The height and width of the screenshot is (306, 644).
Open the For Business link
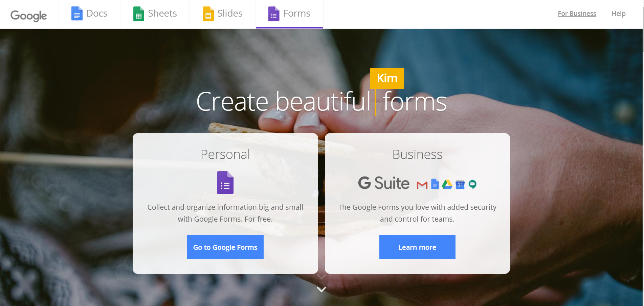577,14
